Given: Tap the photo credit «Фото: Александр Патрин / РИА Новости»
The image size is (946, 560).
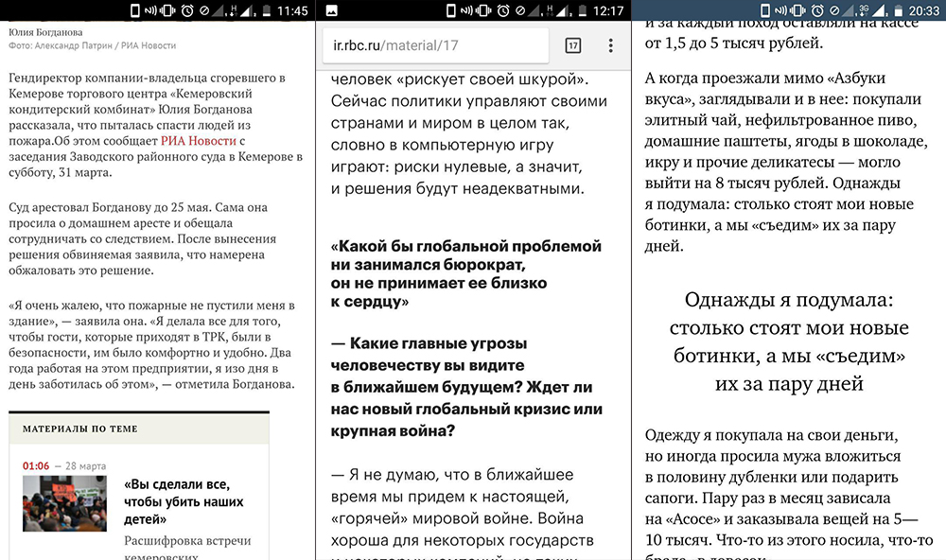Looking at the screenshot, I should (x=93, y=45).
